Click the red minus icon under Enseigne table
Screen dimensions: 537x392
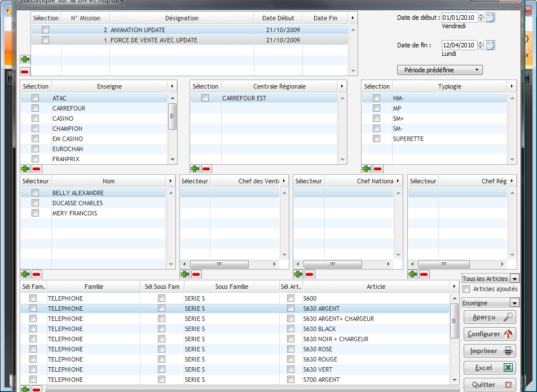click(36, 169)
